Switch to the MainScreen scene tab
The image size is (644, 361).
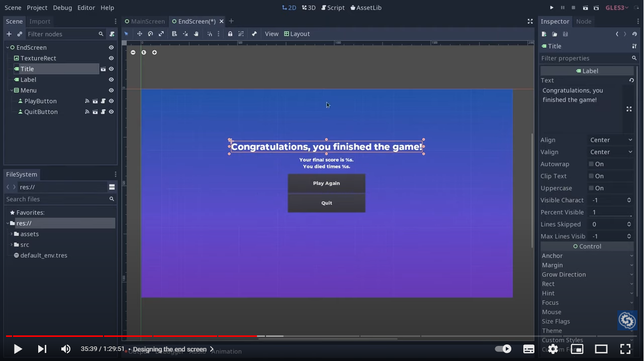(144, 21)
